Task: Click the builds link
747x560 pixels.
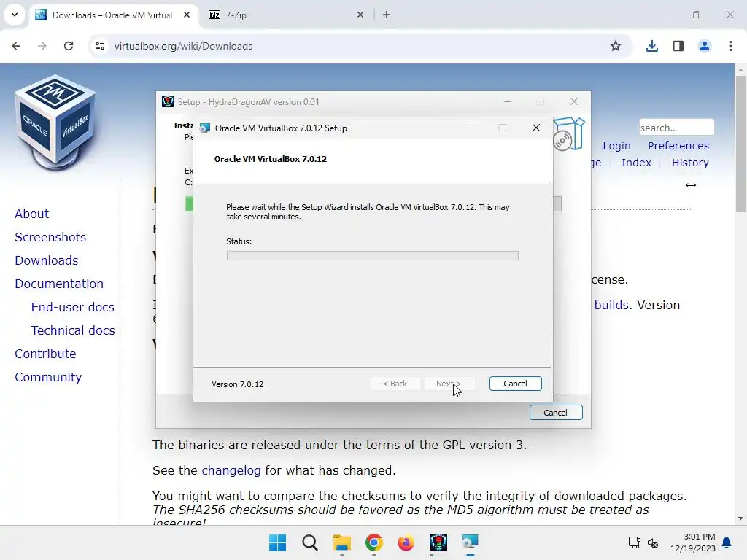Action: pos(611,305)
